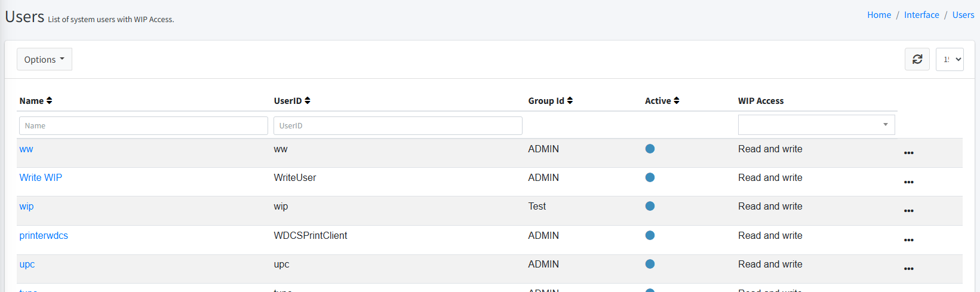Open the three-dot menu for Write WIP row
The height and width of the screenshot is (292, 980).
908,182
